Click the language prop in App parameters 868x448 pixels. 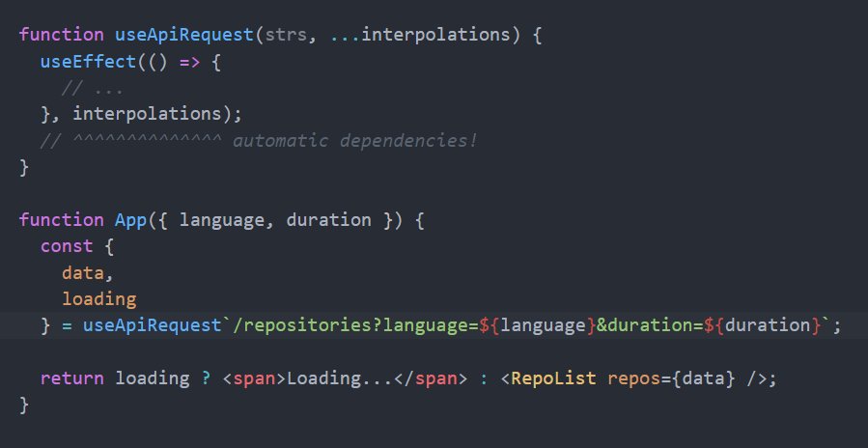(221, 220)
